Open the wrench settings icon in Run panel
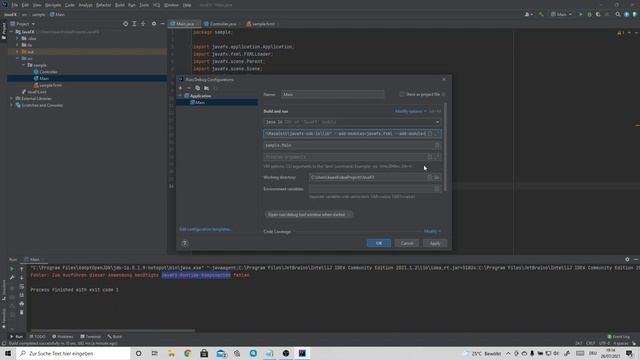 pyautogui.click(x=12, y=278)
